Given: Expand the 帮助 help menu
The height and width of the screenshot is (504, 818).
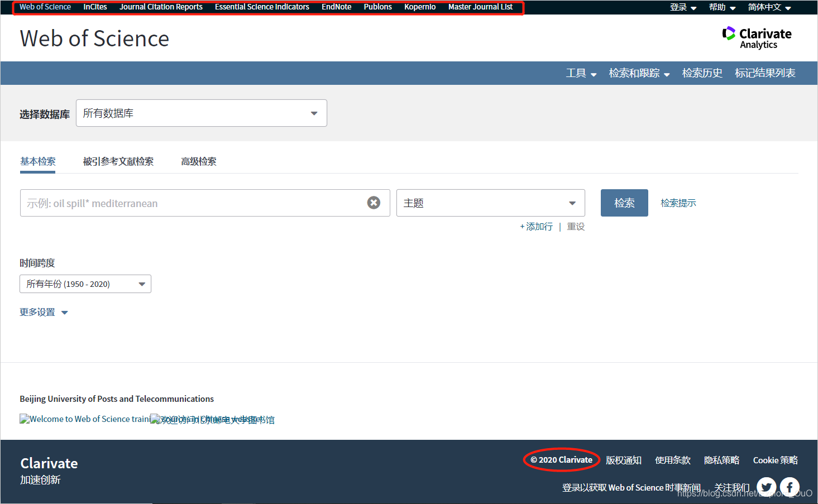Looking at the screenshot, I should (722, 7).
